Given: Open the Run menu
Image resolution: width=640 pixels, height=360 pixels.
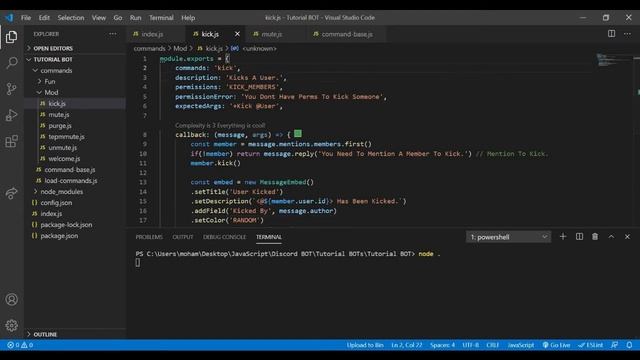Looking at the screenshot, I should click(x=136, y=18).
